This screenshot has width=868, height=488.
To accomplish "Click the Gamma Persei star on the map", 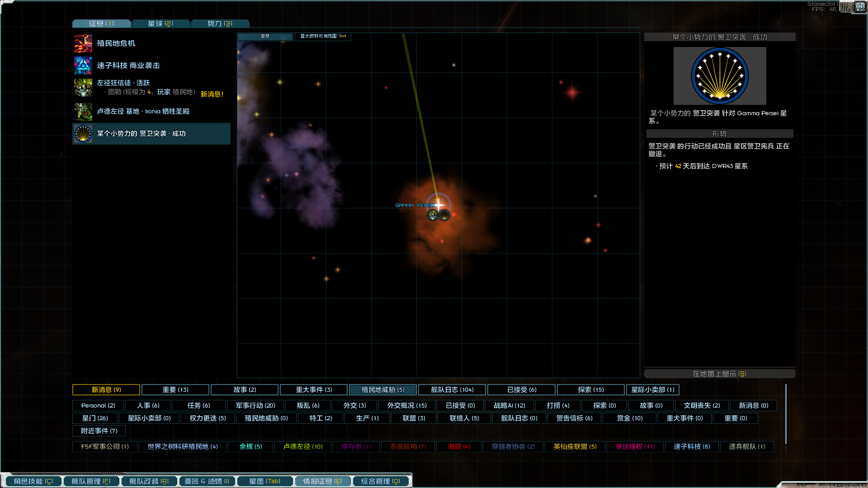I will tap(439, 205).
